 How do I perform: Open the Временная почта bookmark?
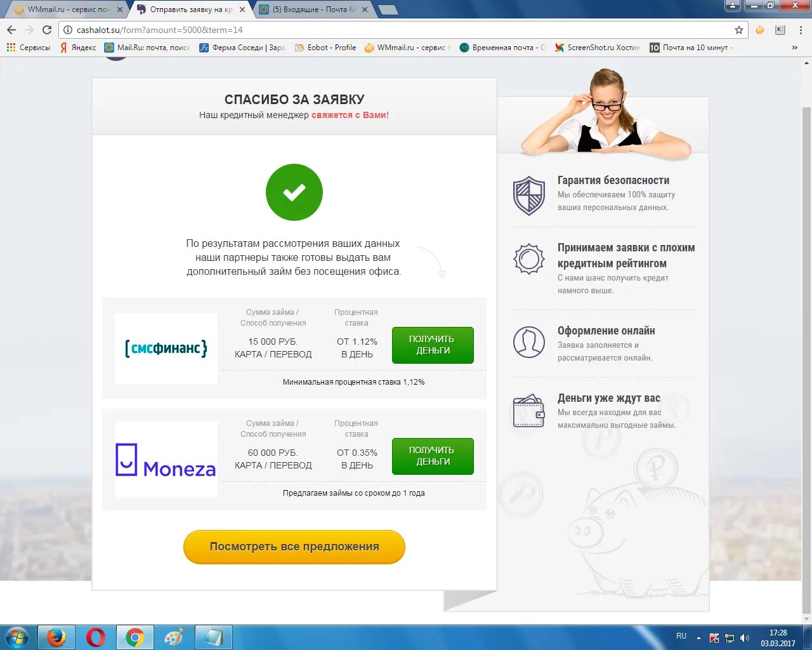[x=502, y=48]
